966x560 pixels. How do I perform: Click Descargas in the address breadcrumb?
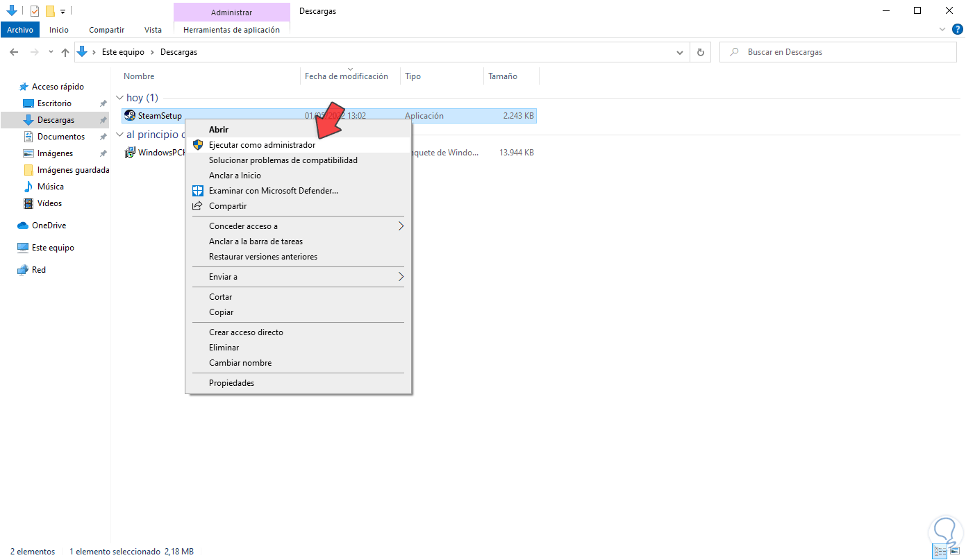(x=178, y=52)
